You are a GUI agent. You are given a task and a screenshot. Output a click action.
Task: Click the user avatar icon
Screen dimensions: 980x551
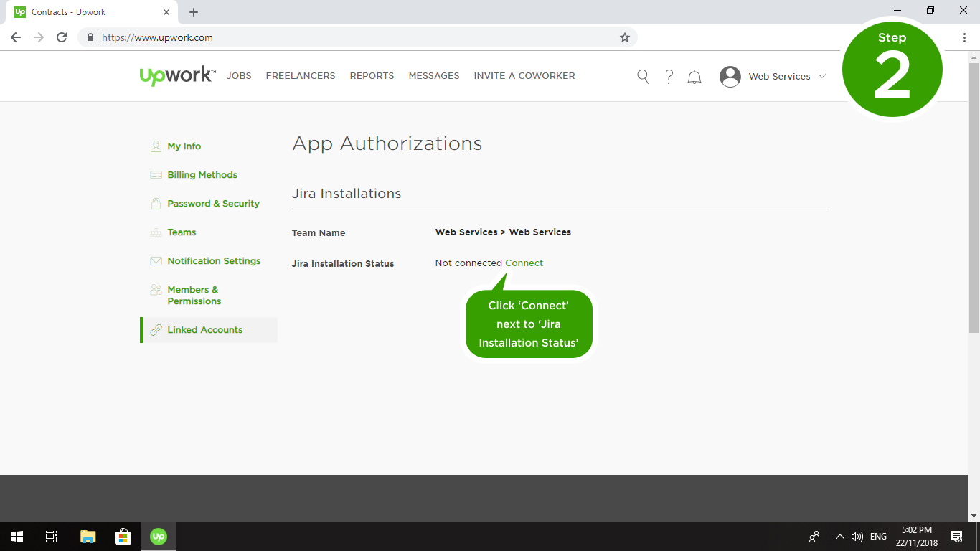point(730,77)
